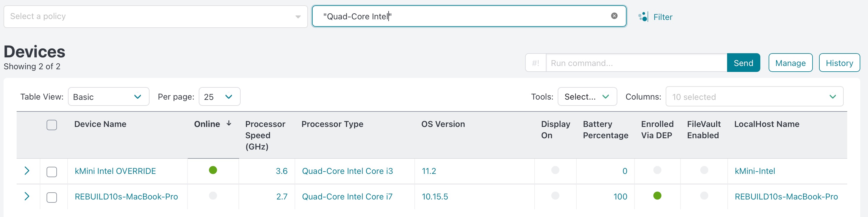Open the REBUILD10s-MacBook-Pro device name link
Image resolution: width=868 pixels, height=217 pixels.
(x=126, y=197)
